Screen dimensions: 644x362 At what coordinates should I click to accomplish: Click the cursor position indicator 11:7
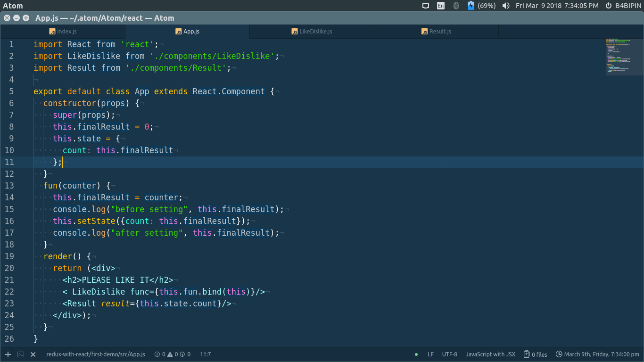205,354
